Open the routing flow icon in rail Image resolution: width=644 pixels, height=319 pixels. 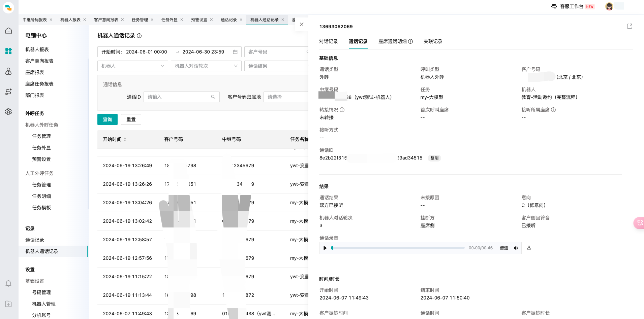coord(9,92)
